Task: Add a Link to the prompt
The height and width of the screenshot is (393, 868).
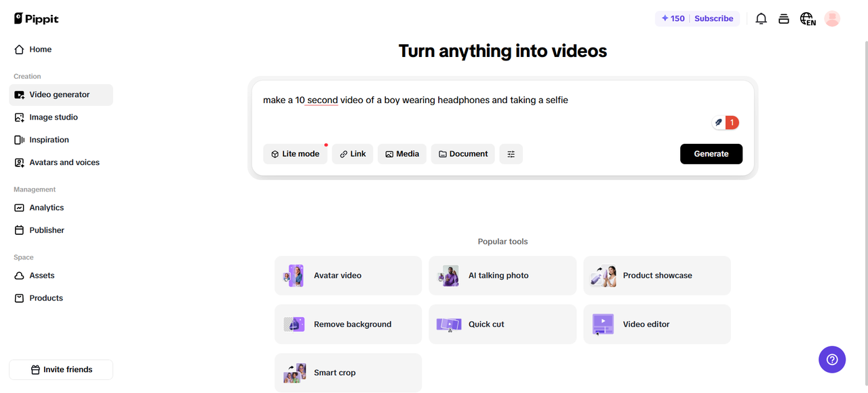Action: point(353,154)
